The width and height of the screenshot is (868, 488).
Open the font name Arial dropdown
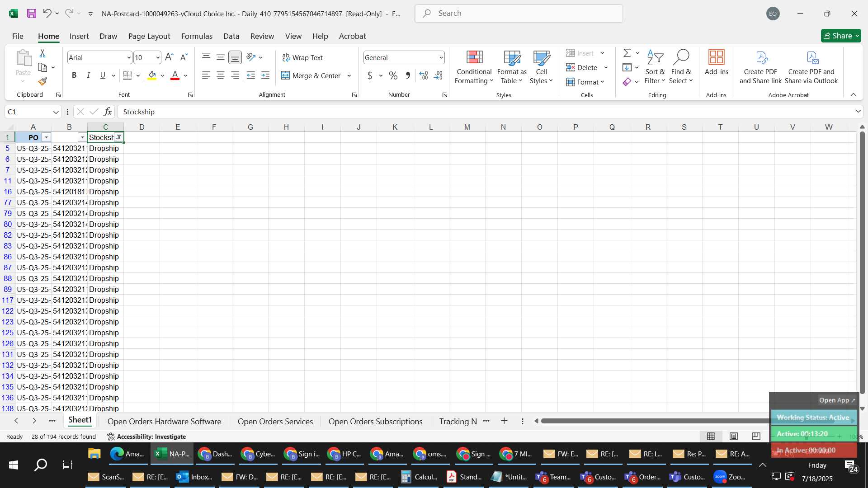128,57
